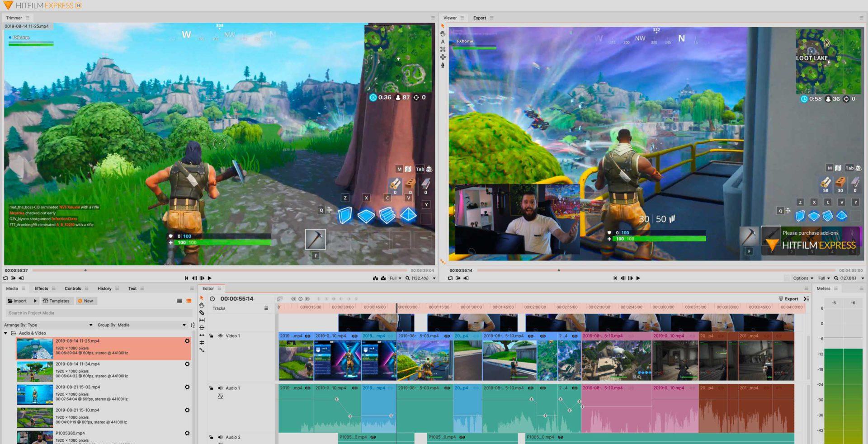Toggle lock on Audio 2 track
868x444 pixels.
coord(211,437)
